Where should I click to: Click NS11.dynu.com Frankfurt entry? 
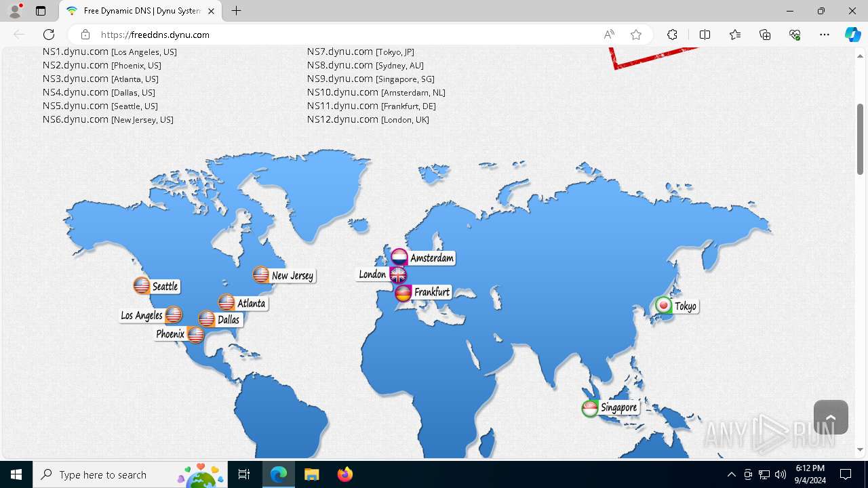[372, 106]
